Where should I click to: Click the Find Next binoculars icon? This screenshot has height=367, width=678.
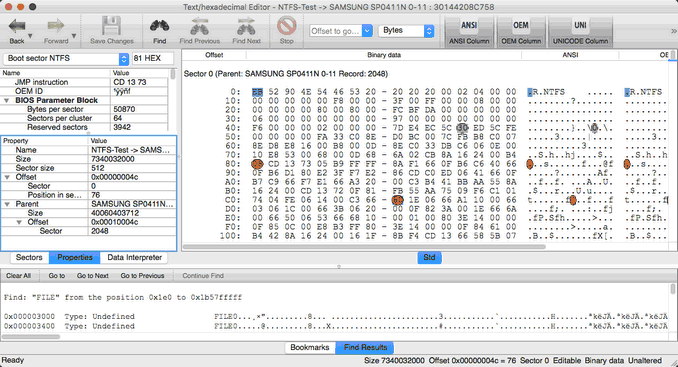click(246, 26)
